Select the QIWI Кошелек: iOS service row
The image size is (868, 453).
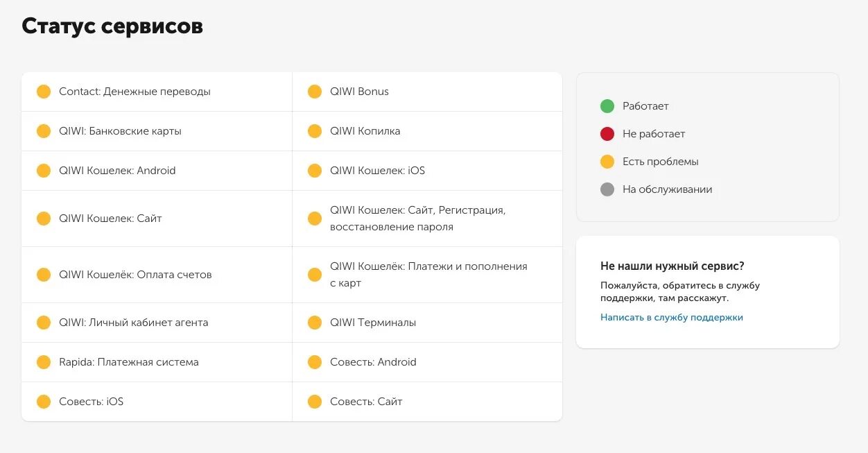point(377,171)
